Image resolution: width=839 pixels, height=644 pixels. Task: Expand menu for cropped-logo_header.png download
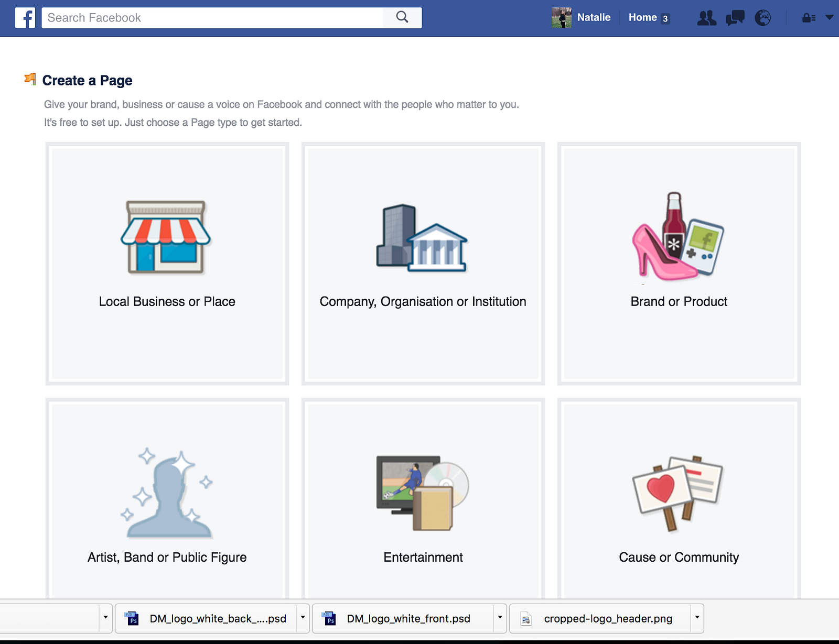tap(697, 618)
